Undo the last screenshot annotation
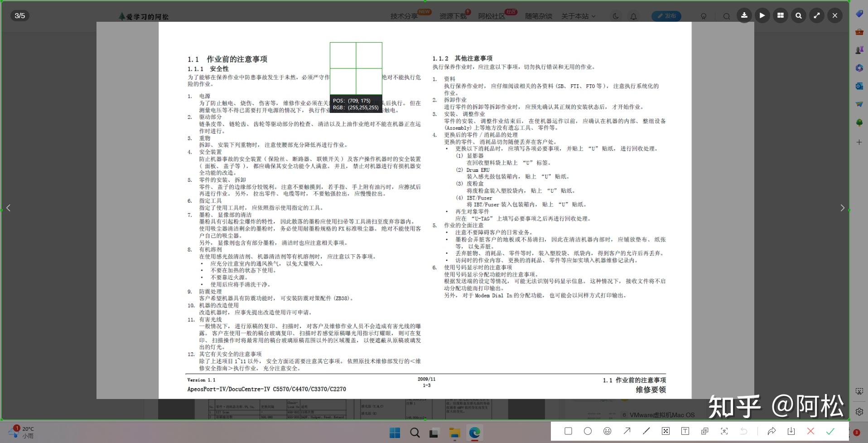 [744, 431]
